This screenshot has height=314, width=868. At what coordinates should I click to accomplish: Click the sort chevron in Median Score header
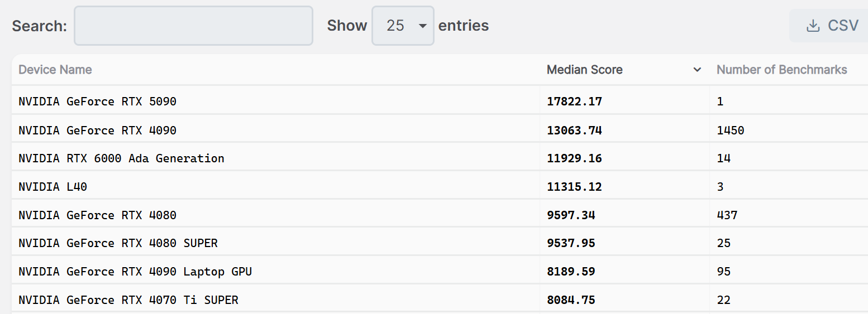pyautogui.click(x=697, y=70)
